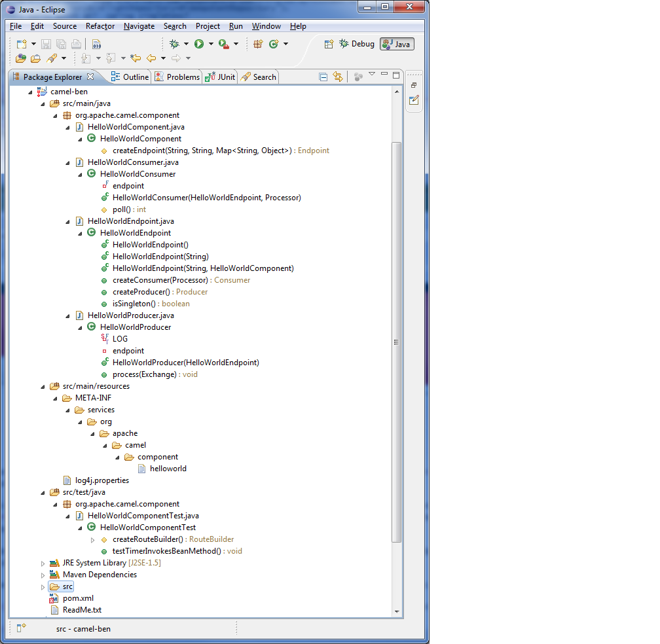Viewport: 660px width, 644px height.
Task: Open the Package Explorer view menu triangle
Action: pos(372,74)
